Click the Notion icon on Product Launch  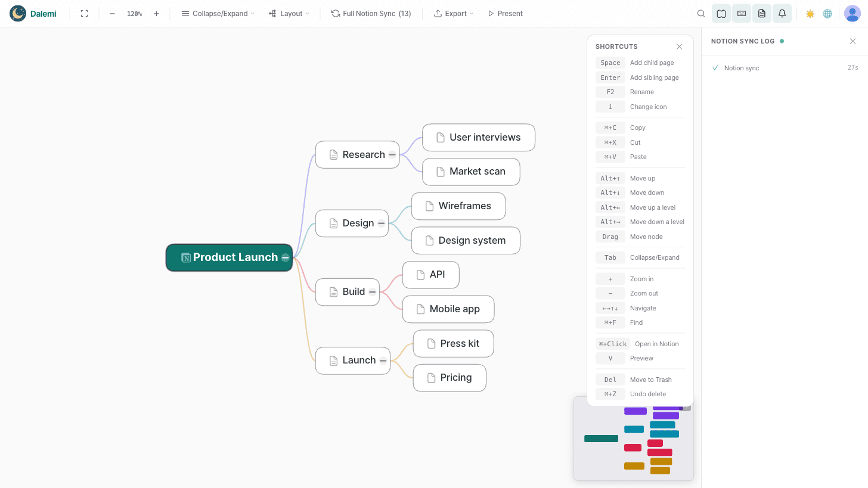tap(186, 257)
